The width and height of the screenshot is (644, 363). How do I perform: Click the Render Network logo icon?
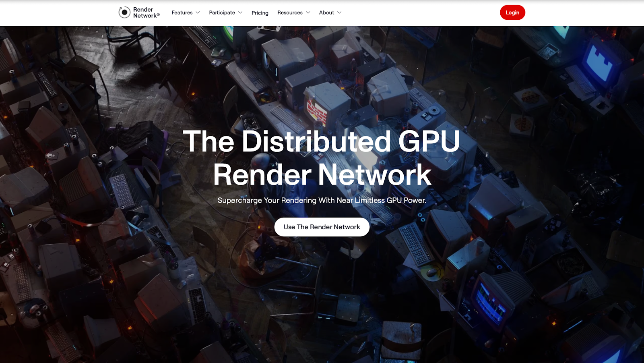coord(124,12)
